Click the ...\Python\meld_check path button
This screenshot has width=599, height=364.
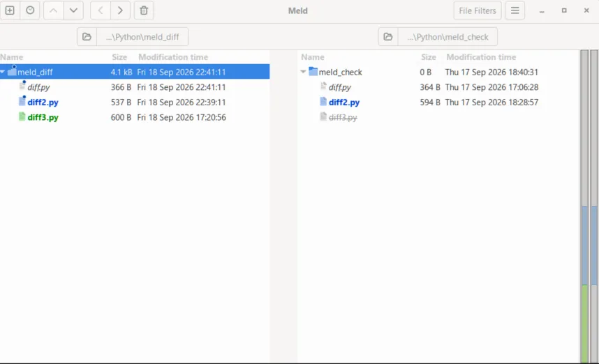[x=448, y=37]
